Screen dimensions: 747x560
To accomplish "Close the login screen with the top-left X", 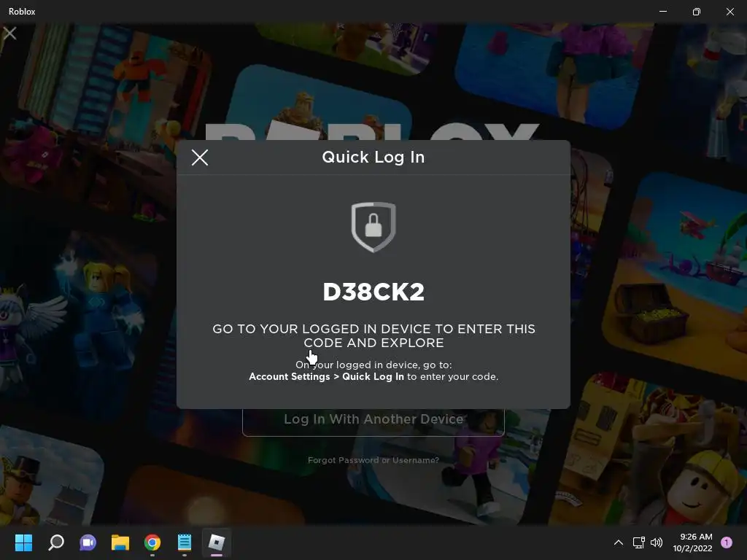I will (x=9, y=33).
